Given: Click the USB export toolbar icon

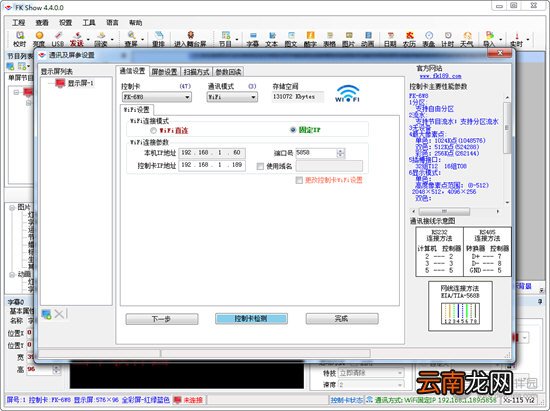Looking at the screenshot, I should [x=58, y=39].
